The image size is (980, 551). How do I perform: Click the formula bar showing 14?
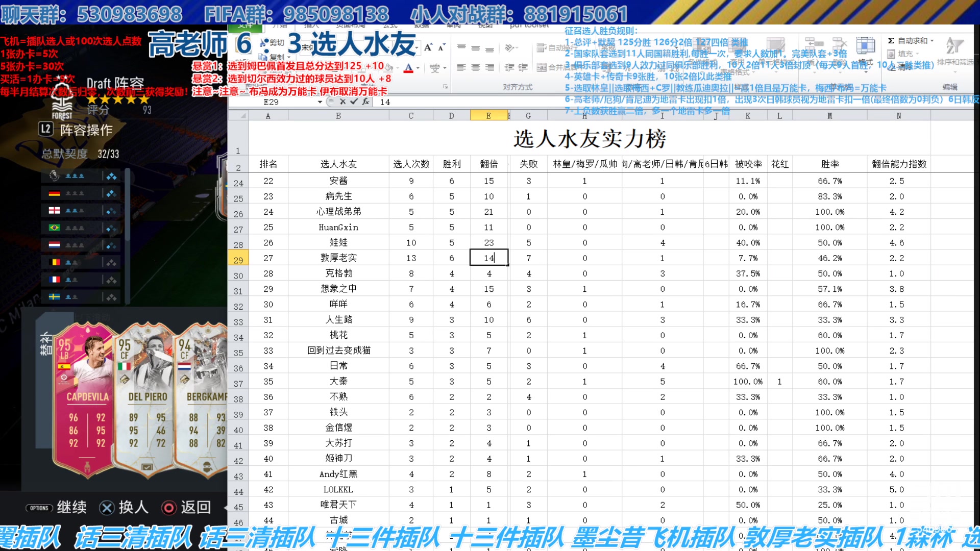click(674, 102)
